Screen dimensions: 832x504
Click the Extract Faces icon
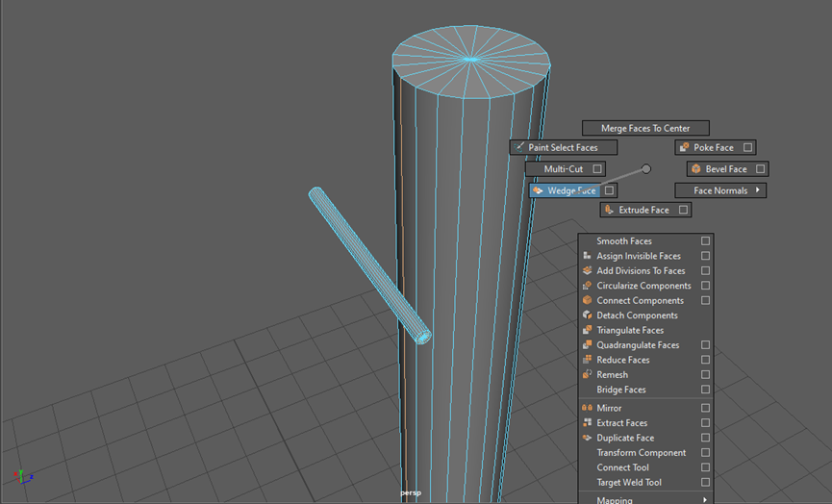pos(587,423)
